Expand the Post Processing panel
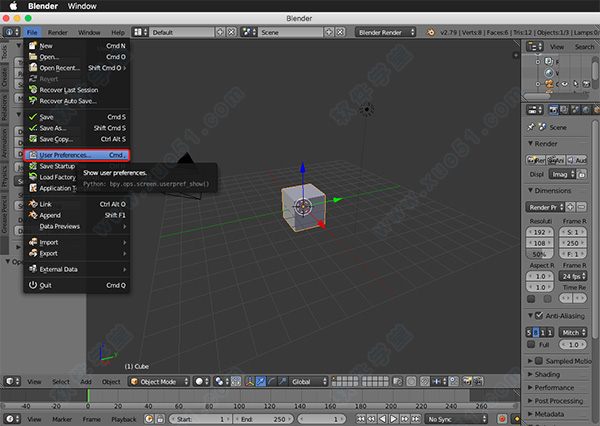Image resolution: width=600 pixels, height=426 pixels. point(530,401)
